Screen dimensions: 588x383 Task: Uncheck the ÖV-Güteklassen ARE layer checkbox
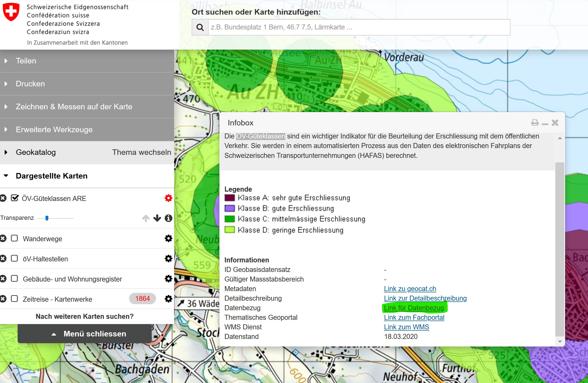(x=15, y=198)
